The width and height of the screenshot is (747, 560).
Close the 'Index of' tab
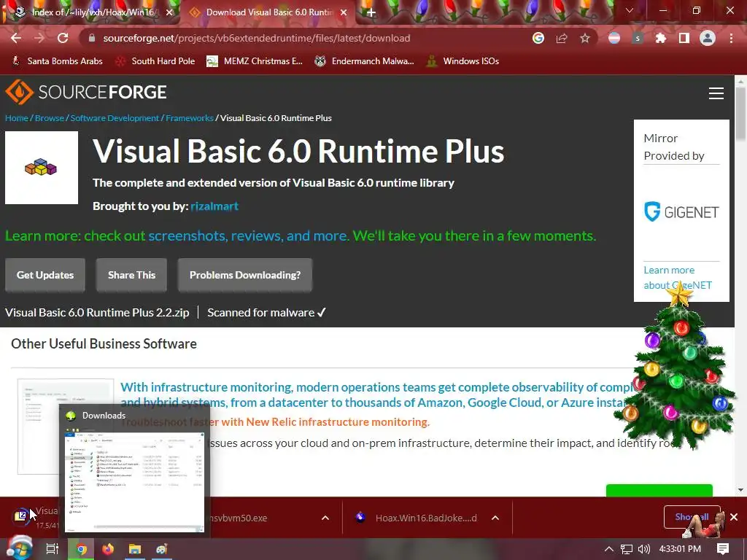click(169, 13)
